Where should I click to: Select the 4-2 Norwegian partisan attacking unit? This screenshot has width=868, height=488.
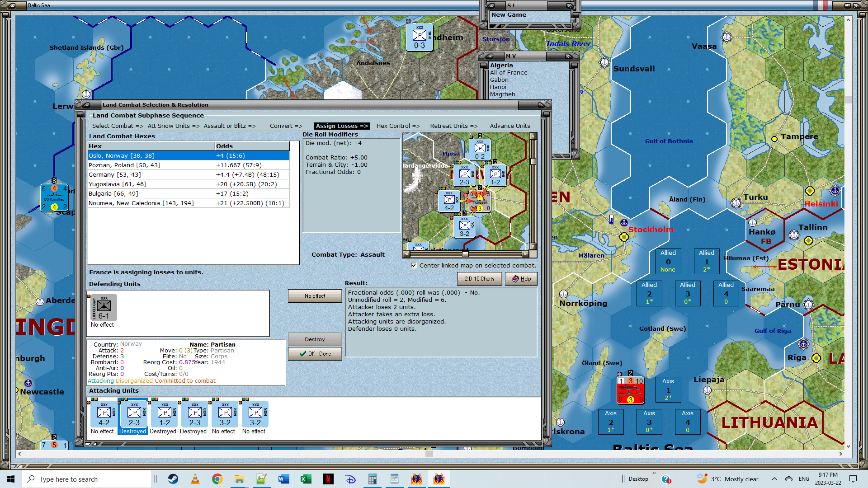click(x=104, y=414)
